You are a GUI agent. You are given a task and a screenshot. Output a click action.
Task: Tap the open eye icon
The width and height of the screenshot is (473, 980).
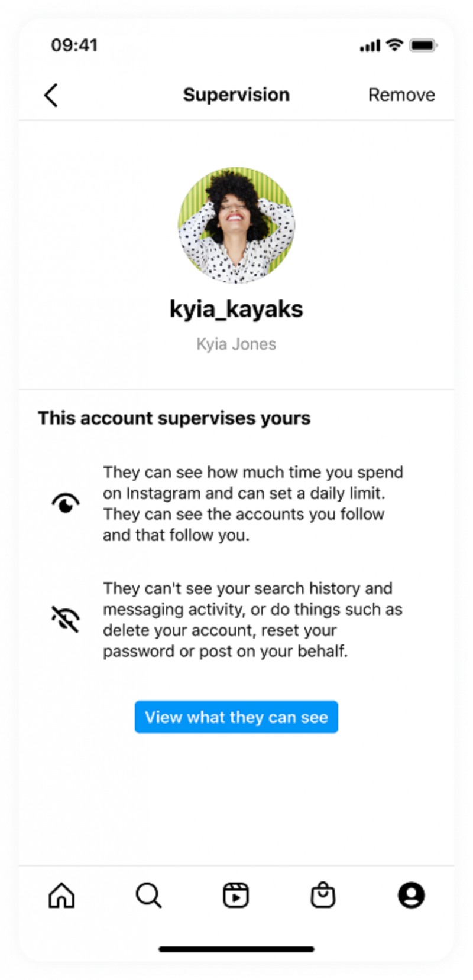point(65,503)
